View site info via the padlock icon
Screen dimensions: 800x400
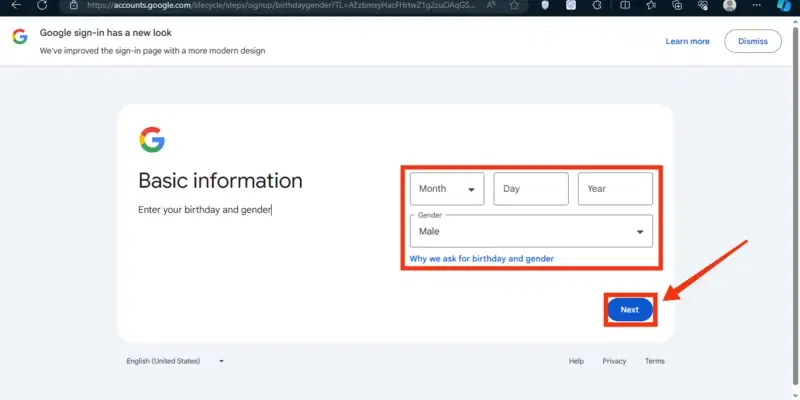[74, 5]
